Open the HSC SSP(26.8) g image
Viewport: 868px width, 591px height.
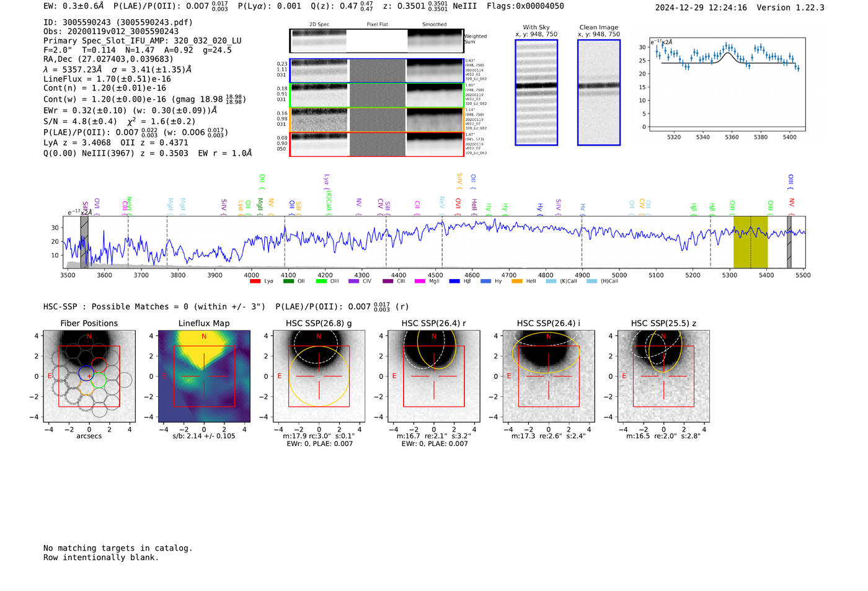click(319, 376)
